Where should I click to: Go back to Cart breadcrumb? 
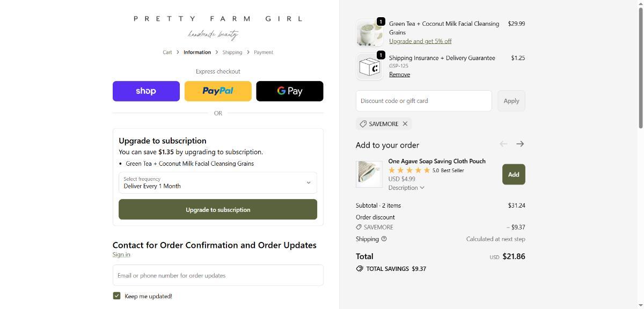click(167, 53)
